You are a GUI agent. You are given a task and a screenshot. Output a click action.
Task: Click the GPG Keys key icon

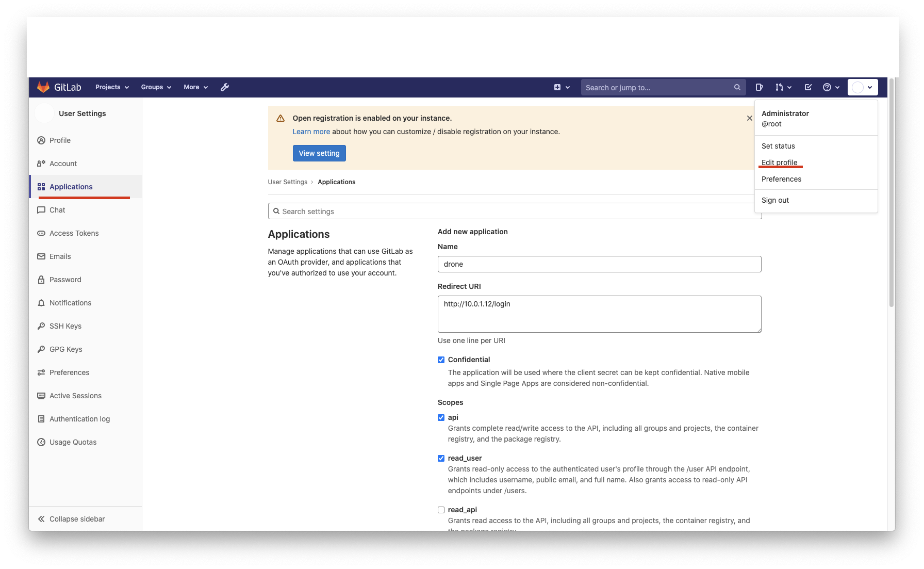click(x=41, y=349)
